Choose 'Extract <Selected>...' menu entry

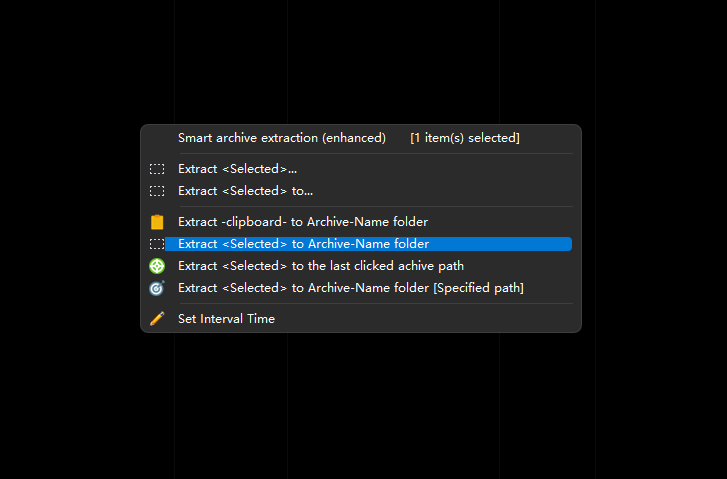click(237, 169)
